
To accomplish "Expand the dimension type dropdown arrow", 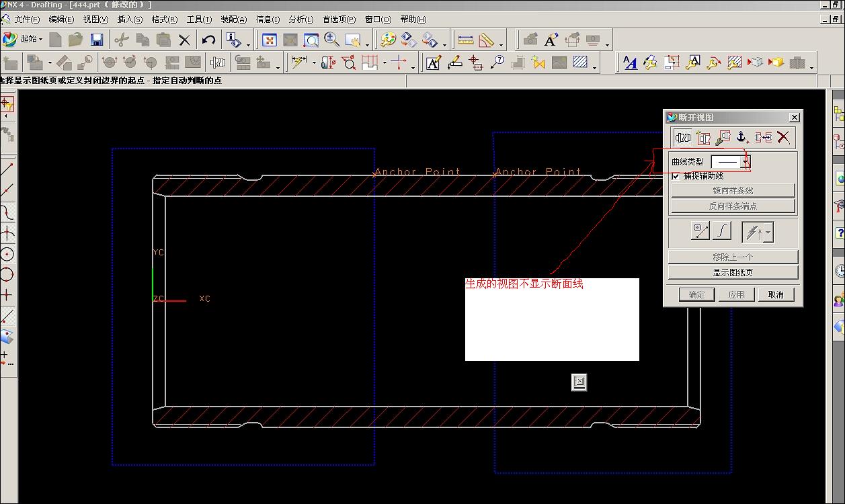I will coord(313,62).
